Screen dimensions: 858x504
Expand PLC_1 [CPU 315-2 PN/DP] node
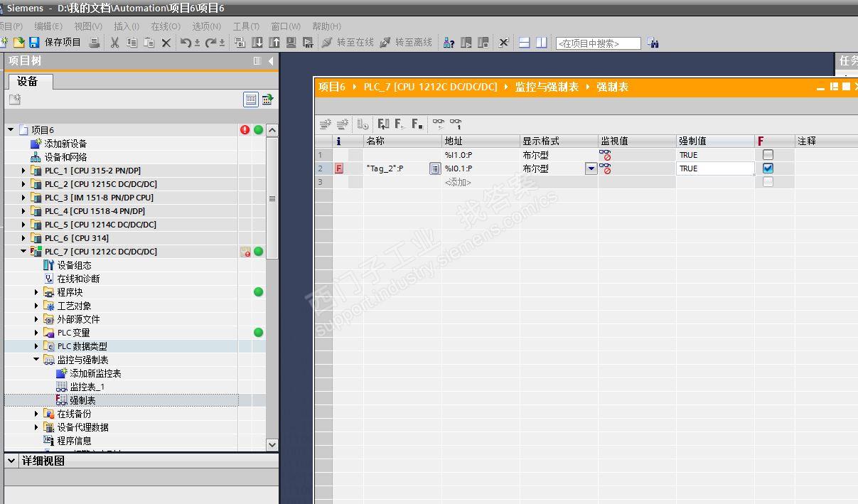tap(23, 171)
